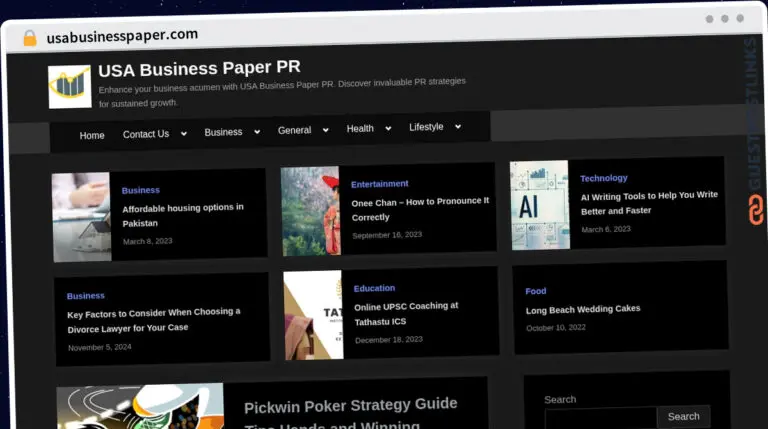
Task: Open the Affordable housing options in Pakistan article
Action: coord(183,215)
